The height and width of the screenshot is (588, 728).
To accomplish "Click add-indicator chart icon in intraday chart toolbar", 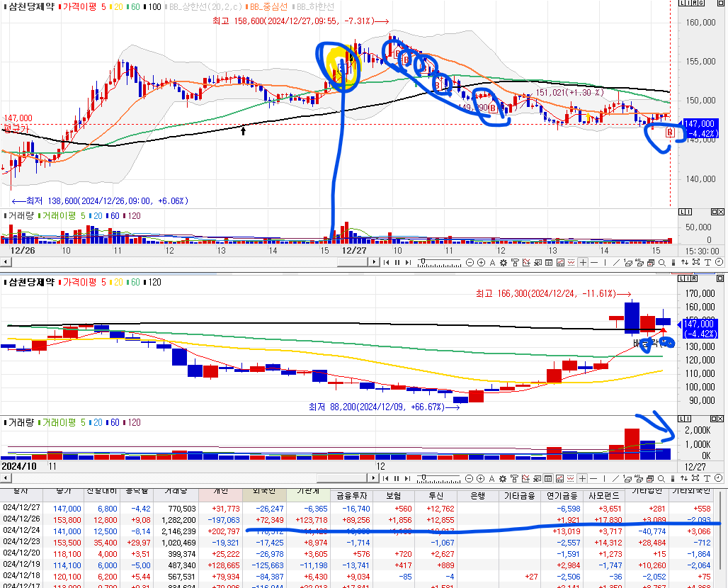I will [526, 262].
